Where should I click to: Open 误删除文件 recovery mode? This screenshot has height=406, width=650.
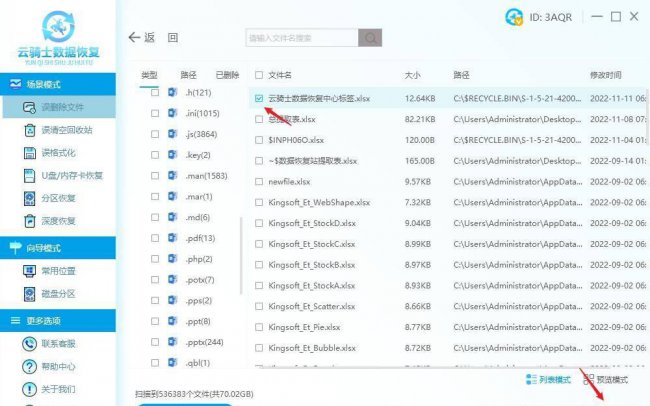pyautogui.click(x=59, y=107)
